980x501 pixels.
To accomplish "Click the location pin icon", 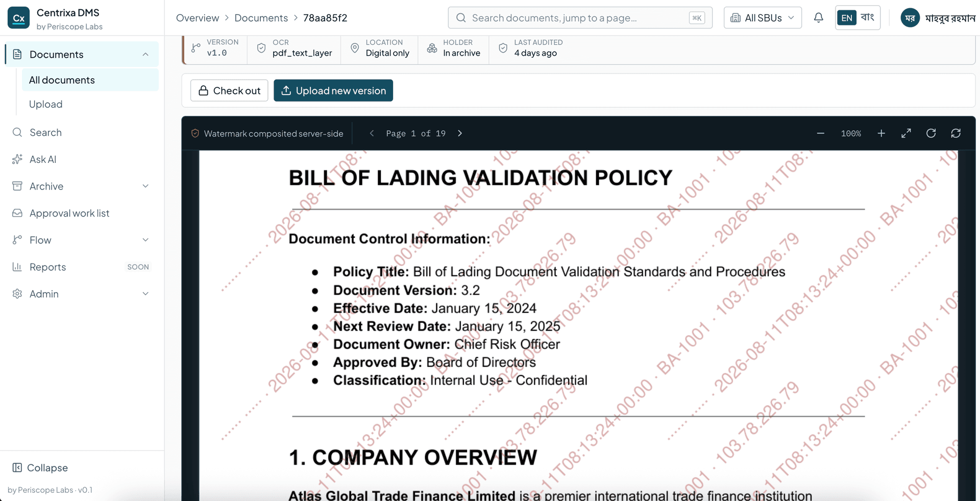I will click(355, 48).
